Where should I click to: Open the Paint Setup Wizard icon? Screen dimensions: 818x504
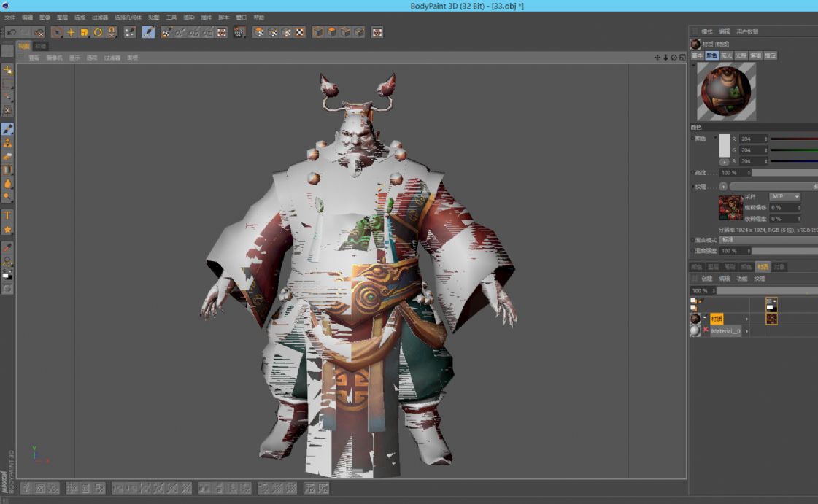click(x=166, y=32)
